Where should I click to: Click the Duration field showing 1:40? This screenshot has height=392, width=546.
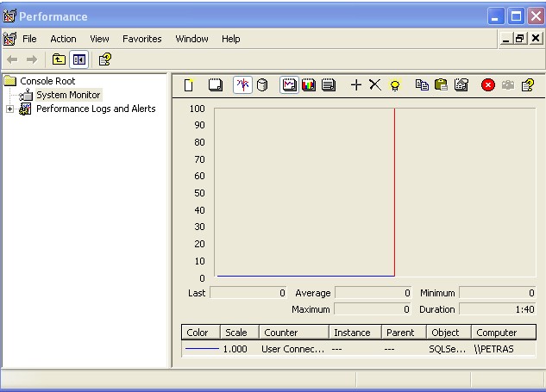[498, 309]
